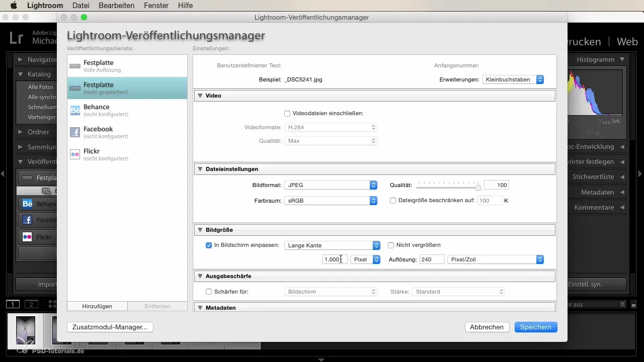This screenshot has width=644, height=362.
Task: Click the 1.000 size input field
Action: click(335, 259)
